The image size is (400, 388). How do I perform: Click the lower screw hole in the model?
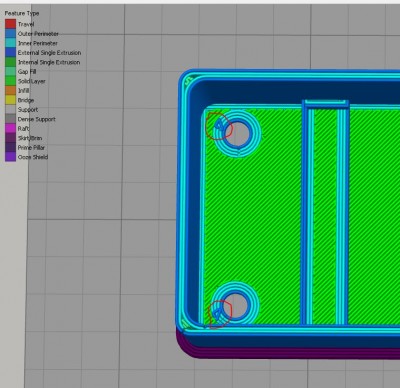(x=236, y=306)
